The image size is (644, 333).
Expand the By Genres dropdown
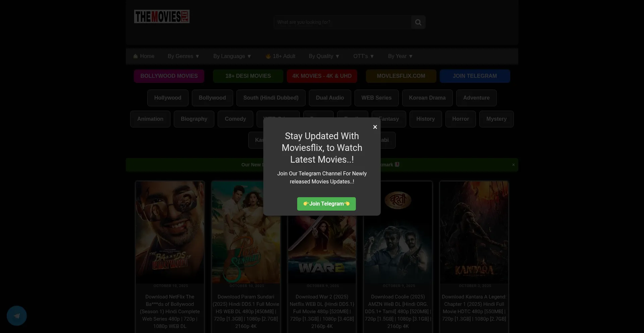183,56
